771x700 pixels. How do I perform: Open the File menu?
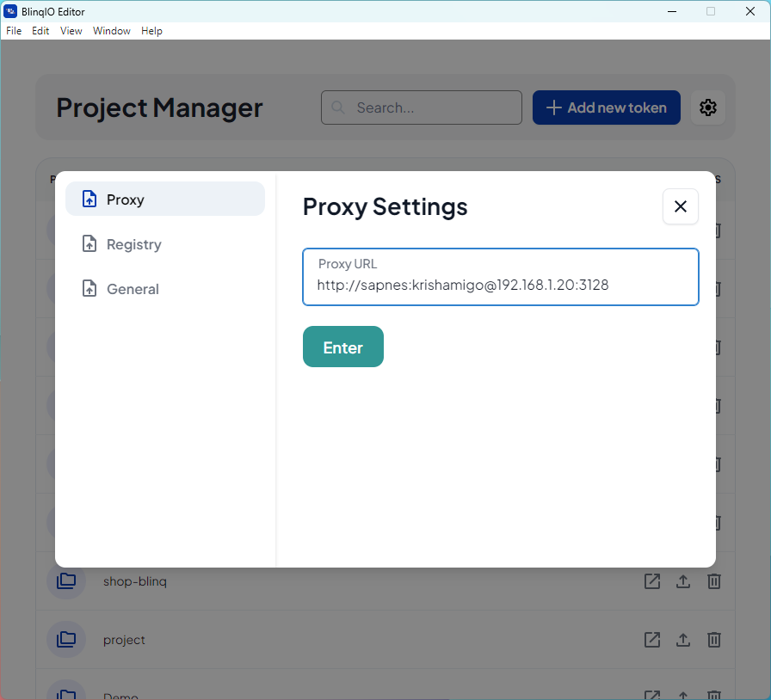click(14, 30)
